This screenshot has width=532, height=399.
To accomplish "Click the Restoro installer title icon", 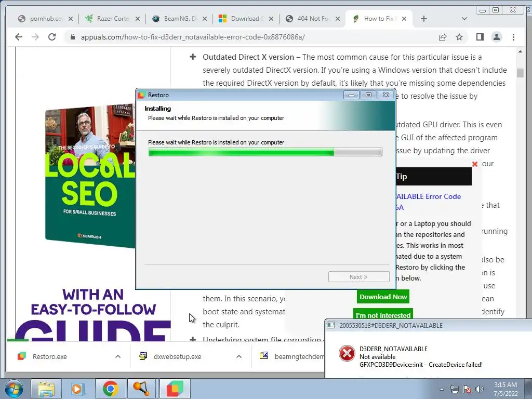I will point(141,95).
